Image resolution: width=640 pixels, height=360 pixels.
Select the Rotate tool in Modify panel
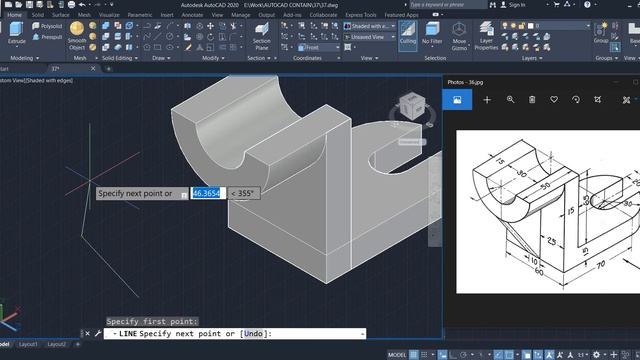pos(210,37)
